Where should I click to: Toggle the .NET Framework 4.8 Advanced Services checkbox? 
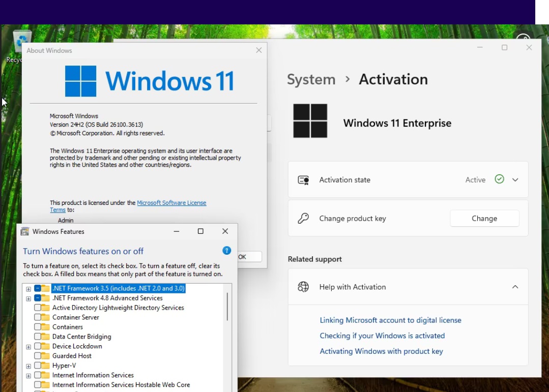tap(38, 298)
